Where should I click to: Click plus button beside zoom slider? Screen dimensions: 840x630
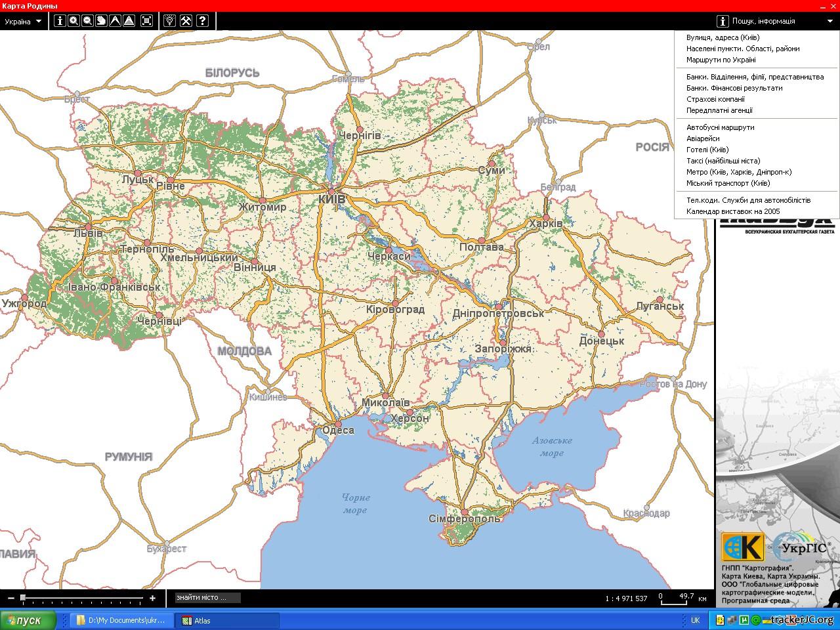153,598
